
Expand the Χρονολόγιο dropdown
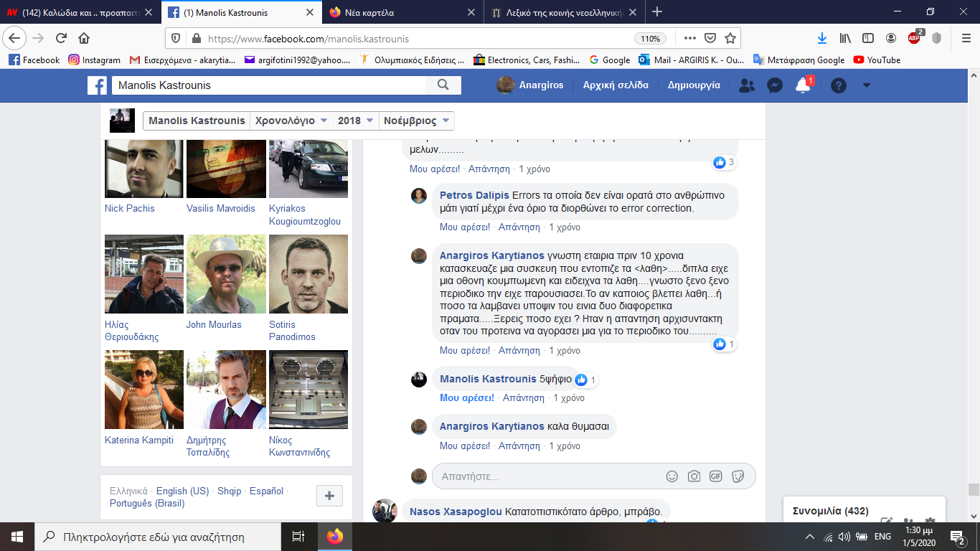point(292,121)
